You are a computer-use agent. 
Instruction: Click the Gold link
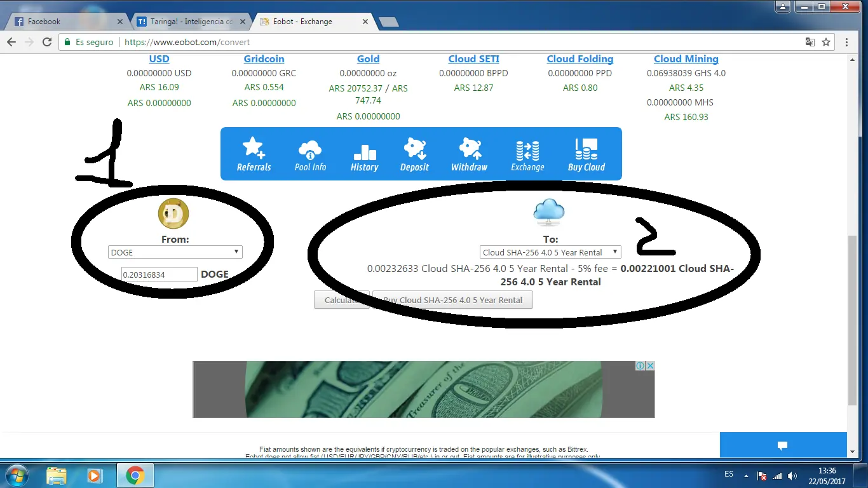368,59
